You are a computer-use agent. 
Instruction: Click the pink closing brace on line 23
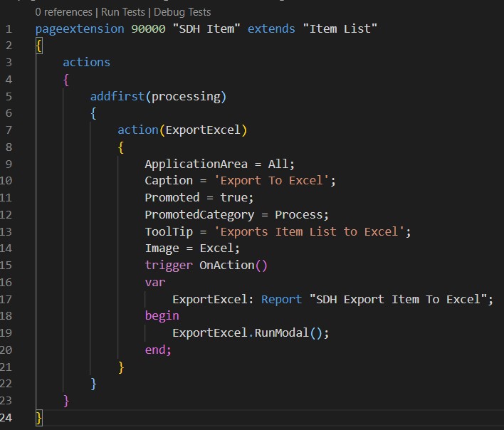click(66, 401)
